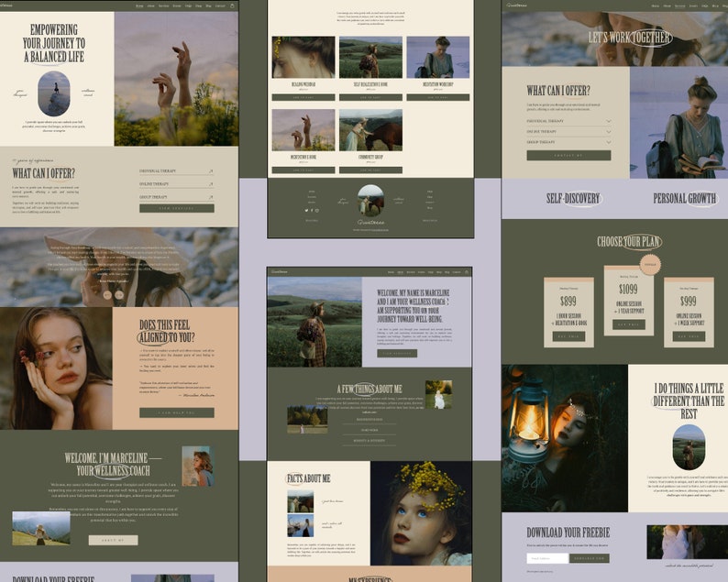Viewport: 728px width, 582px height.
Task: Open Home in the right page navigation
Action: click(655, 6)
